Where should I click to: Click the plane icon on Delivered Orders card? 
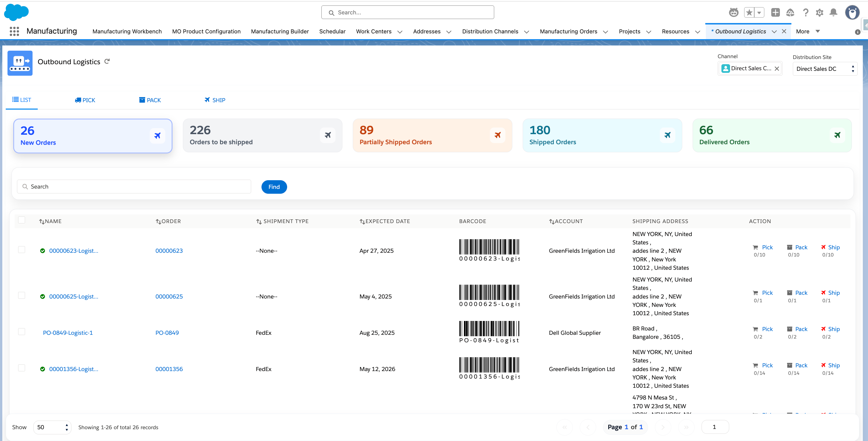click(837, 135)
